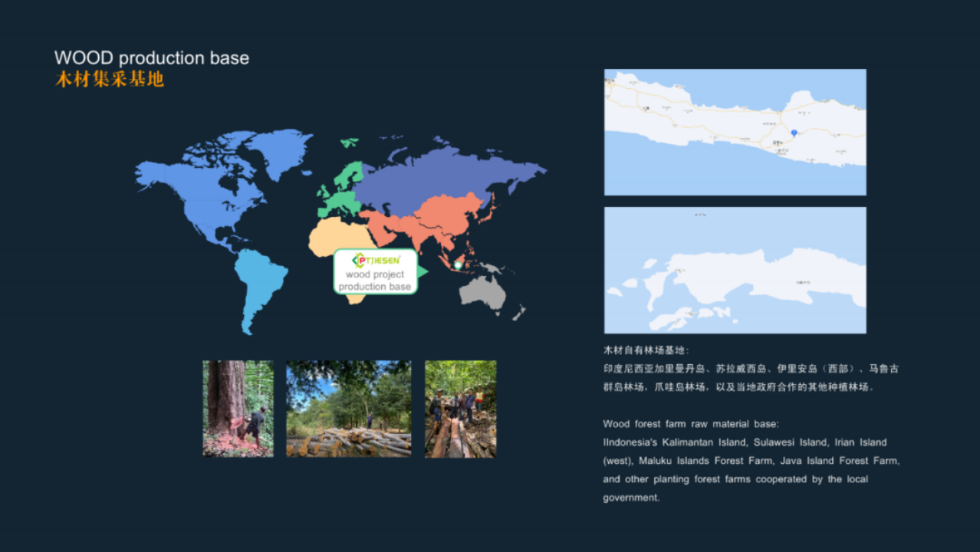Click the 'wood project production base' callout label
The image size is (980, 552).
tap(375, 281)
